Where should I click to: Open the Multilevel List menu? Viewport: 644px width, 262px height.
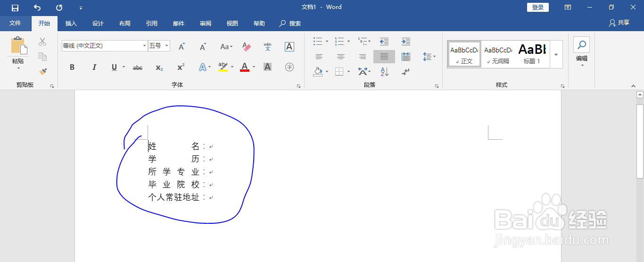(364, 42)
